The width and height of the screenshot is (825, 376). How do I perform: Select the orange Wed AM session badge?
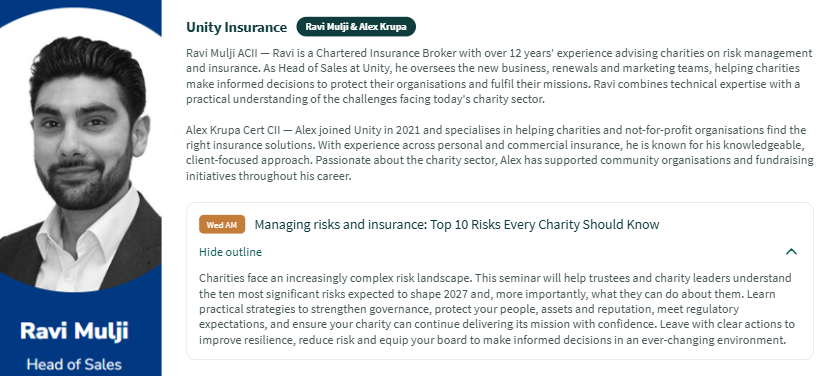(222, 225)
